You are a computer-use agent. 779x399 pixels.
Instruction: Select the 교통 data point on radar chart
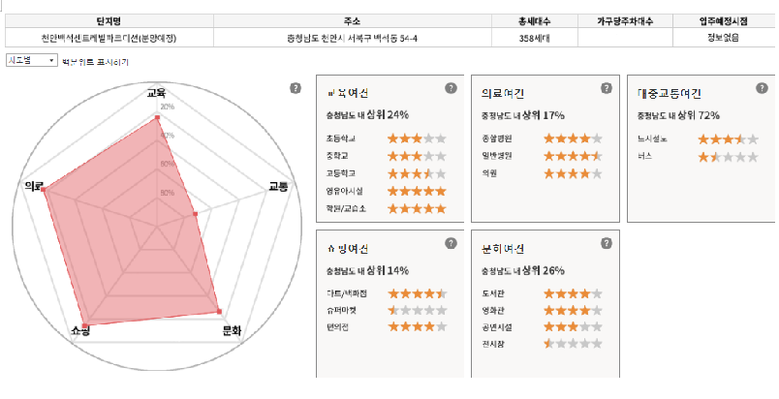195,214
